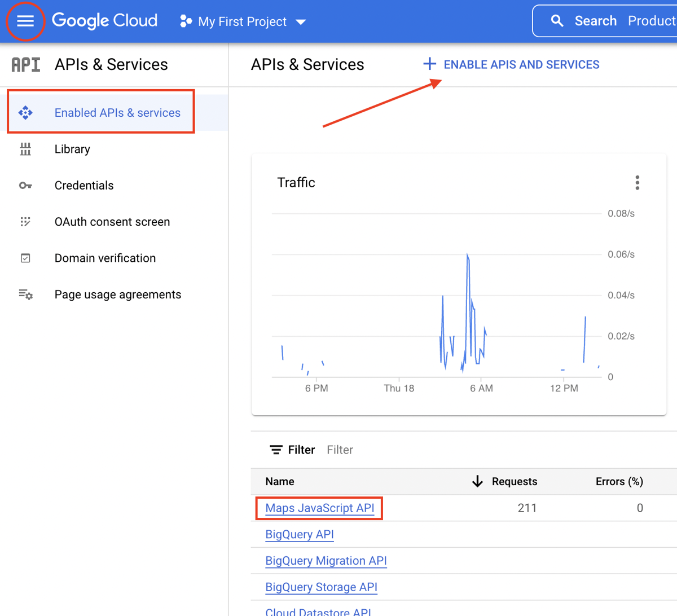Click the Page usage agreements icon
The height and width of the screenshot is (616, 677).
tap(25, 294)
